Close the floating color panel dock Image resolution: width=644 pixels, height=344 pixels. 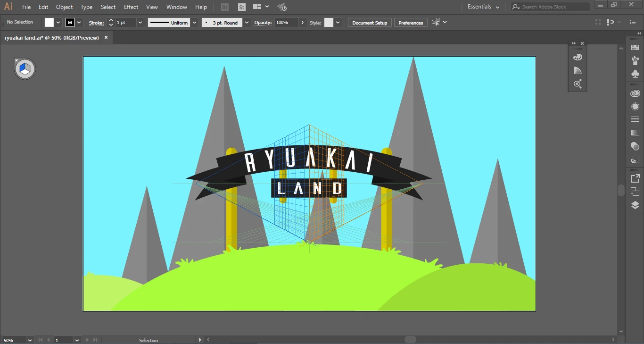coord(582,43)
